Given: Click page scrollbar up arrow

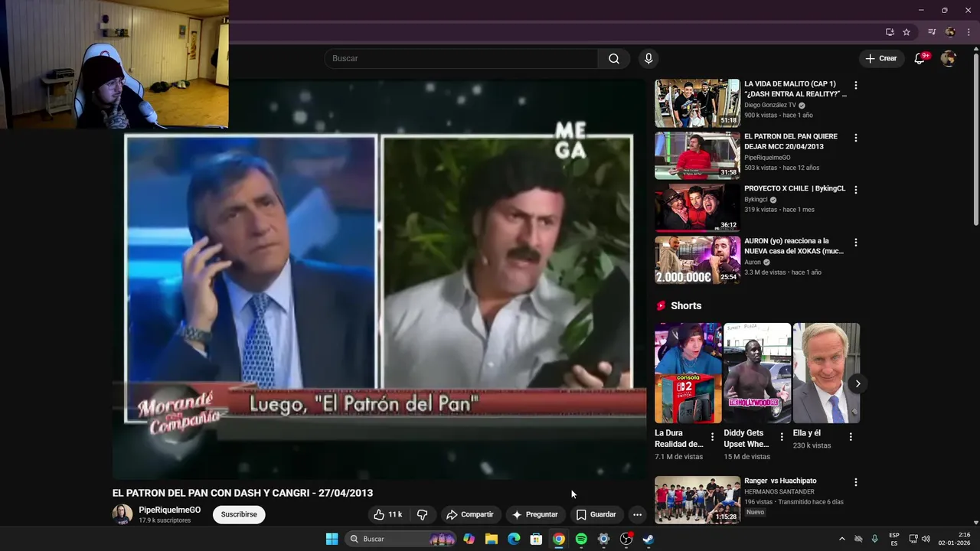Looking at the screenshot, I should click(x=975, y=50).
